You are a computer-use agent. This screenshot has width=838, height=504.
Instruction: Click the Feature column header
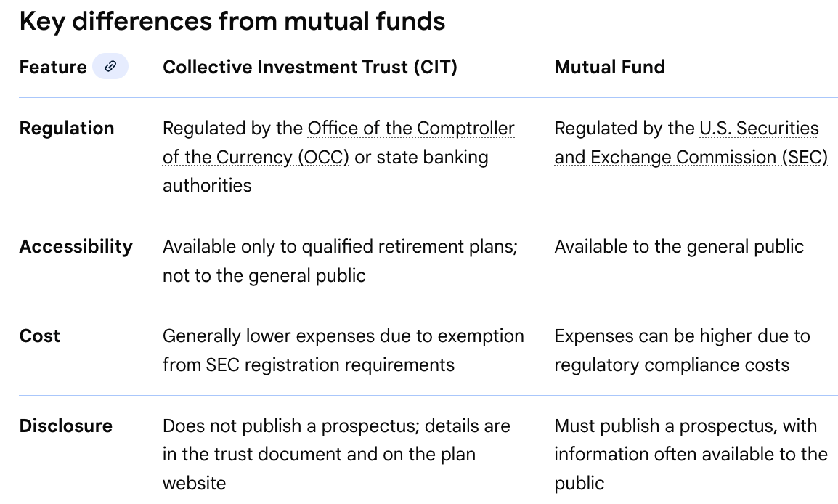click(53, 68)
